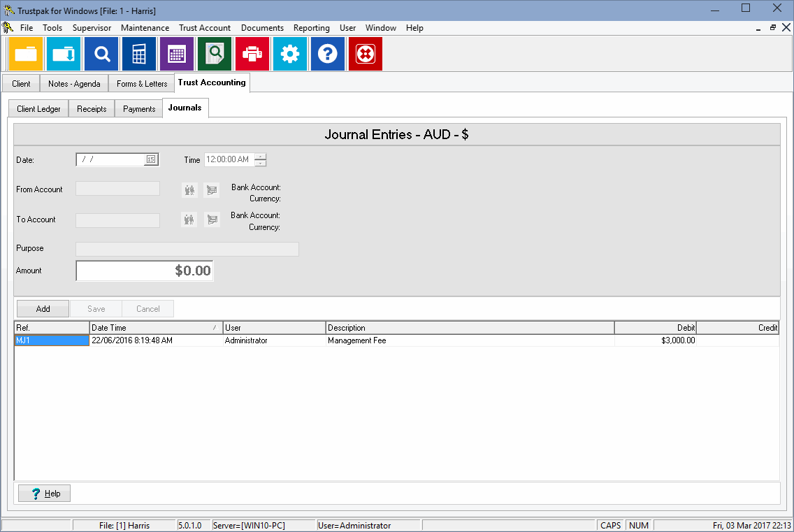Sort by the Description column header
Viewport: 794px width, 532px height.
[x=470, y=328]
